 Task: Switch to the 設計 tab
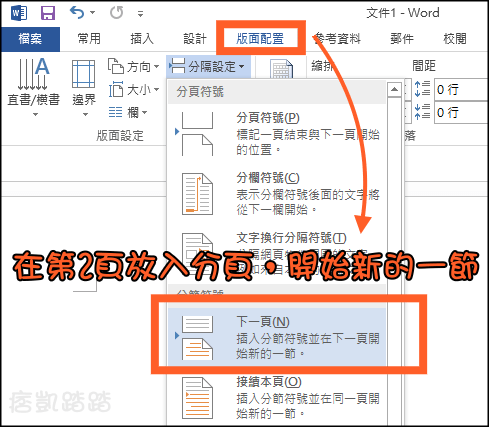(195, 39)
